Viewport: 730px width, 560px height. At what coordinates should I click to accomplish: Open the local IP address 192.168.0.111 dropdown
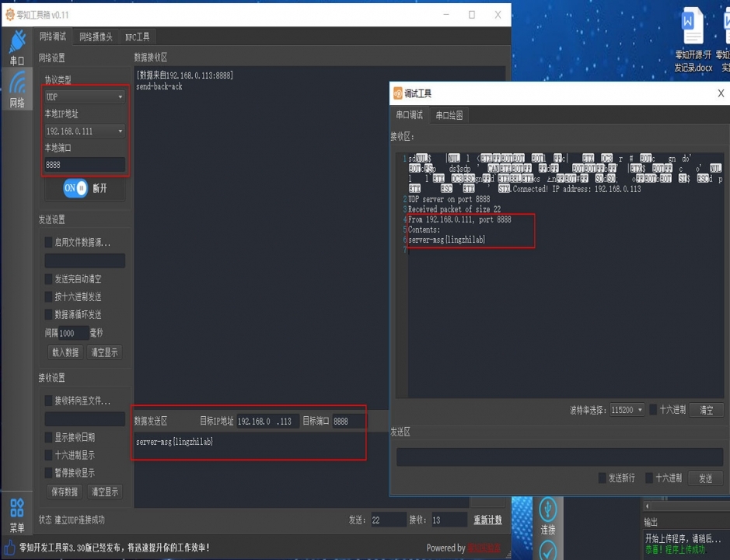pos(84,131)
